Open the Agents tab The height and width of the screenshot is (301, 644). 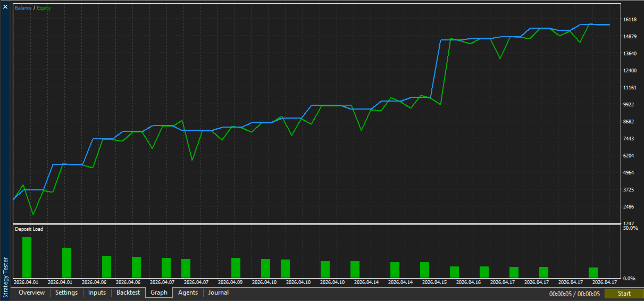pos(188,292)
